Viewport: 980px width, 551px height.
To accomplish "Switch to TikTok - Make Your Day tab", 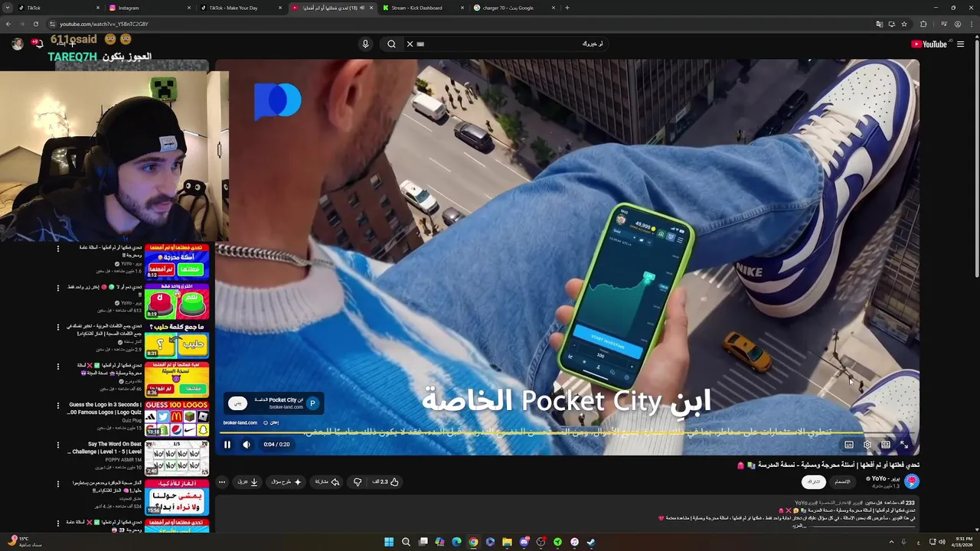I will click(x=241, y=8).
